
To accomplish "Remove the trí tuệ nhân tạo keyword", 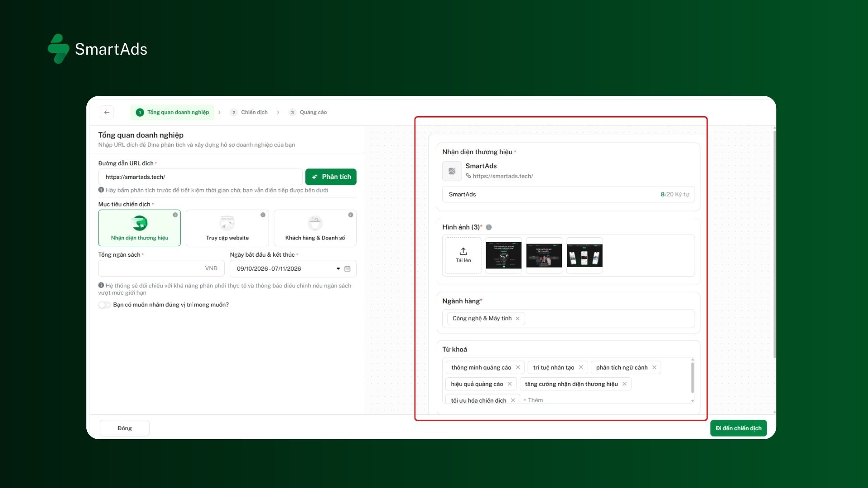I will tap(581, 367).
